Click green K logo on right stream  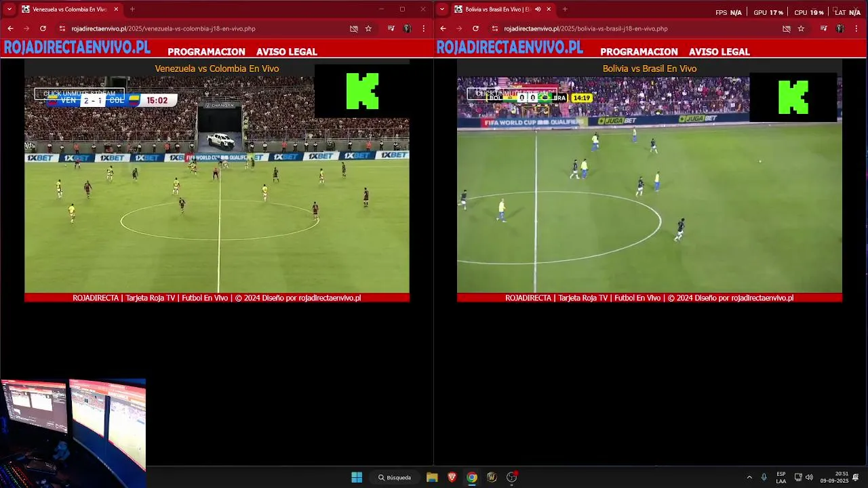[x=793, y=97]
